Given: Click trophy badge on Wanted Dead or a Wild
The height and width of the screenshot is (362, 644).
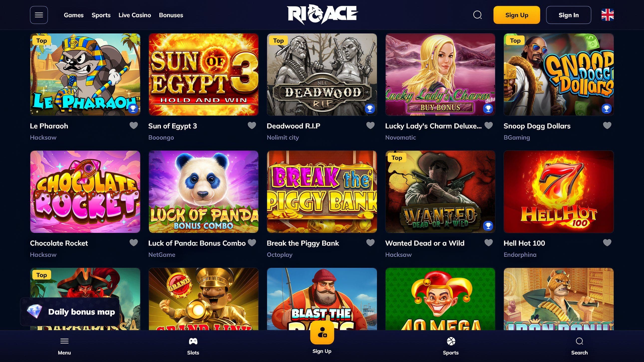Looking at the screenshot, I should pyautogui.click(x=488, y=226).
